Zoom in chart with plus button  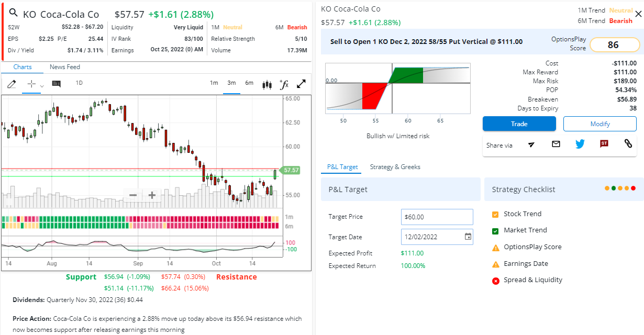click(152, 195)
